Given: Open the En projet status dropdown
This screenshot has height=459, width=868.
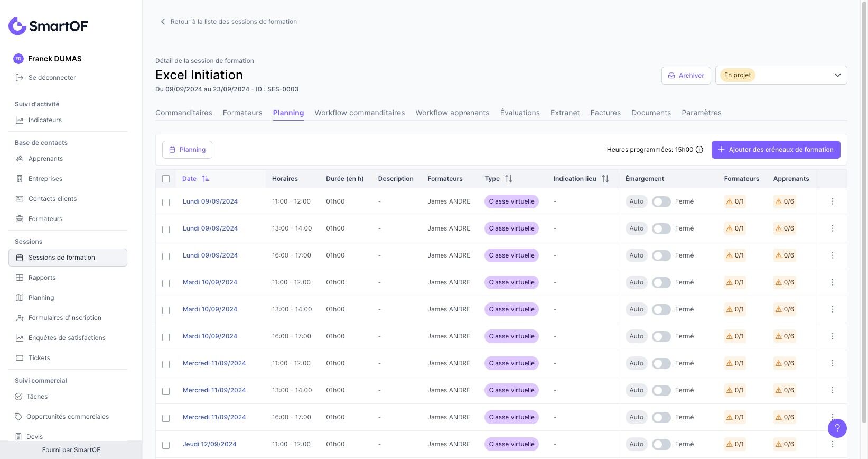Looking at the screenshot, I should pyautogui.click(x=781, y=75).
